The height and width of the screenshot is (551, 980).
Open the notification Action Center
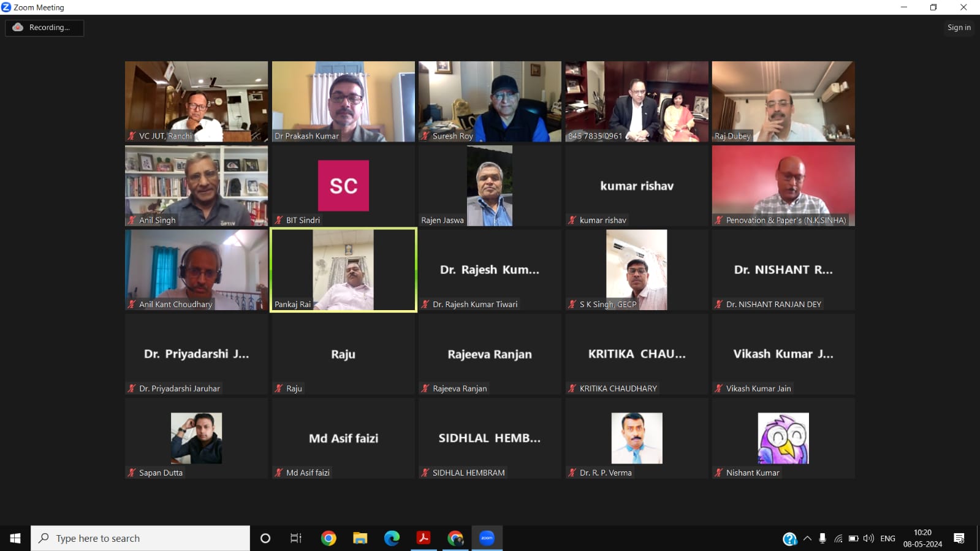click(959, 538)
